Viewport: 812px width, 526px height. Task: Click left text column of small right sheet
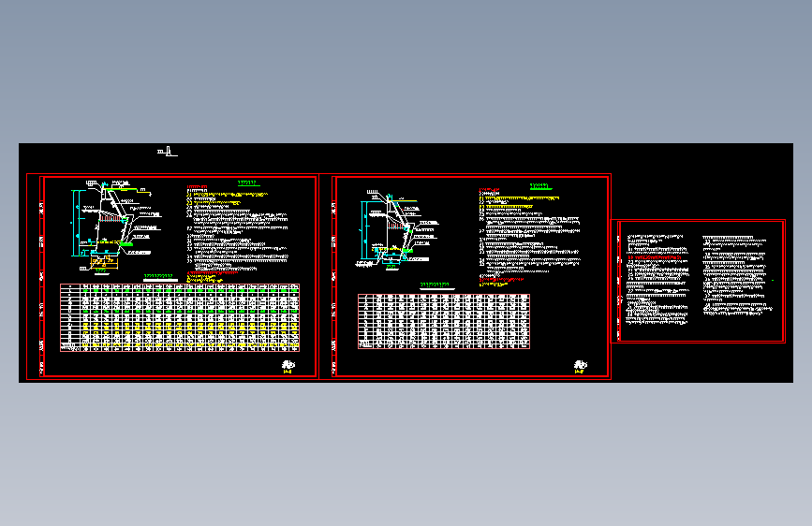(657, 280)
